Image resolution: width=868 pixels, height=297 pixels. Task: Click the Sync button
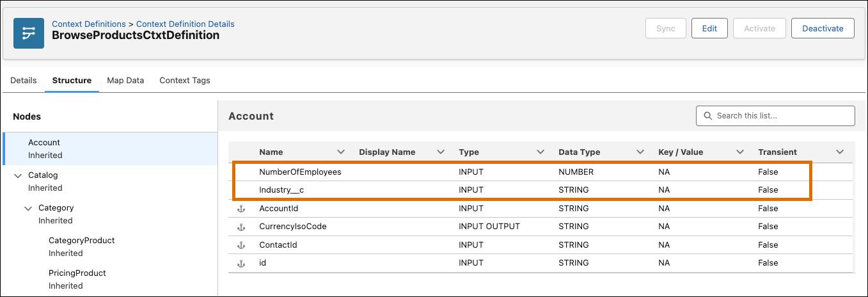[x=666, y=28]
